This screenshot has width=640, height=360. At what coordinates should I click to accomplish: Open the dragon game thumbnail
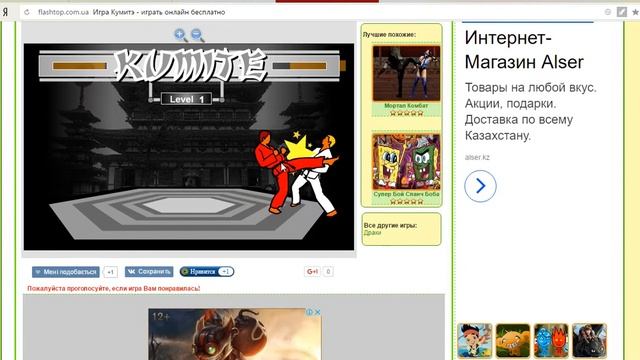(x=589, y=341)
